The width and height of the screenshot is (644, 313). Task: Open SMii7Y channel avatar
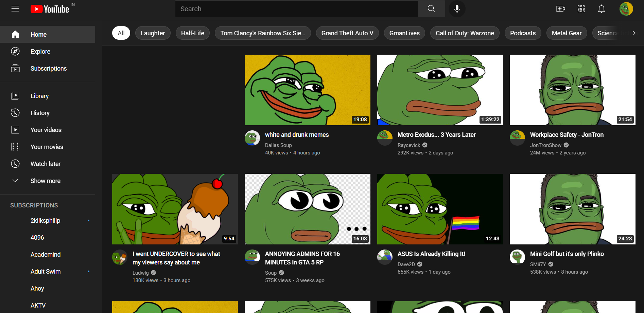(x=517, y=257)
